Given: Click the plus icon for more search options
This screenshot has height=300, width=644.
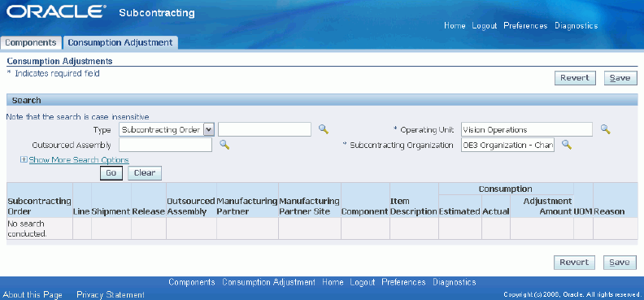Looking at the screenshot, I should [24, 160].
